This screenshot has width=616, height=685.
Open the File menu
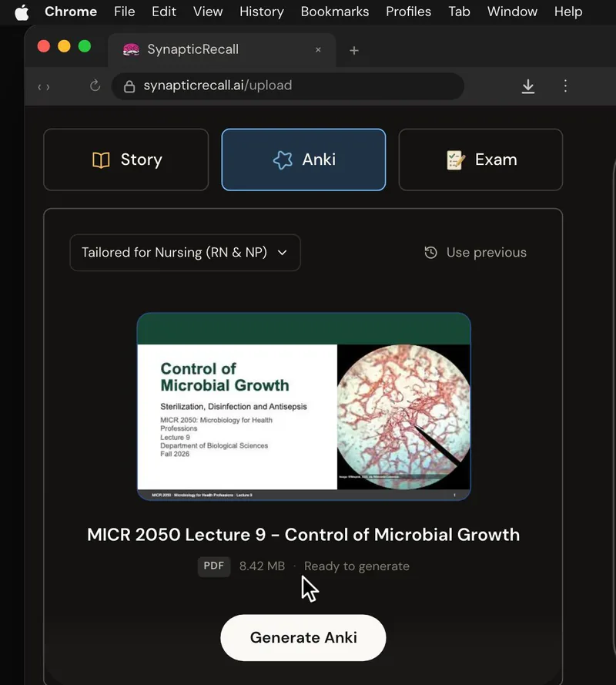click(125, 12)
